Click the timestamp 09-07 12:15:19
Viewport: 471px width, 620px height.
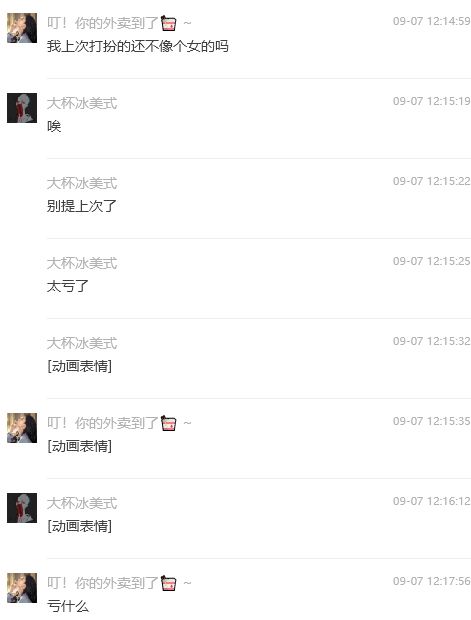431,101
